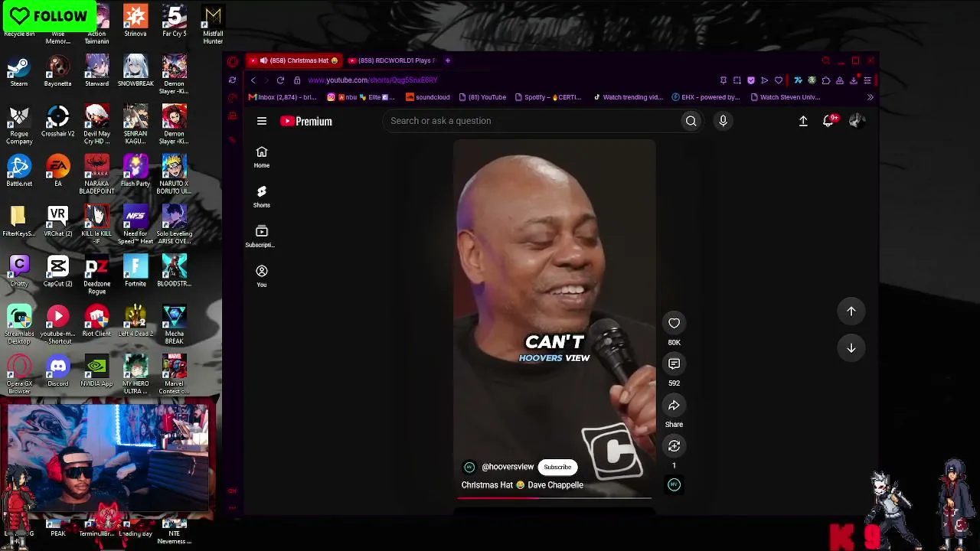The height and width of the screenshot is (551, 980).
Task: Open the soundcloud bookmark
Action: pos(428,97)
